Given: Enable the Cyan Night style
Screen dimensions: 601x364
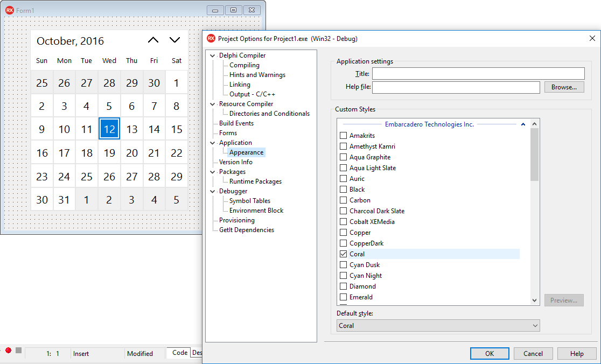Looking at the screenshot, I should [344, 276].
